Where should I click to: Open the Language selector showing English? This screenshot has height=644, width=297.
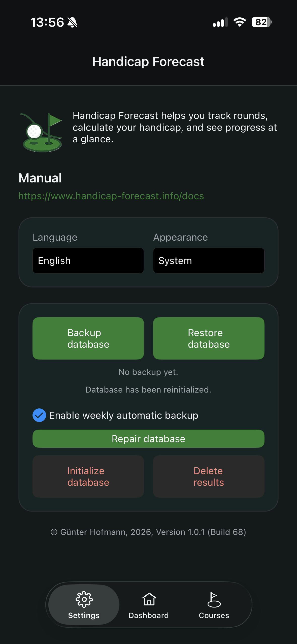[88, 260]
